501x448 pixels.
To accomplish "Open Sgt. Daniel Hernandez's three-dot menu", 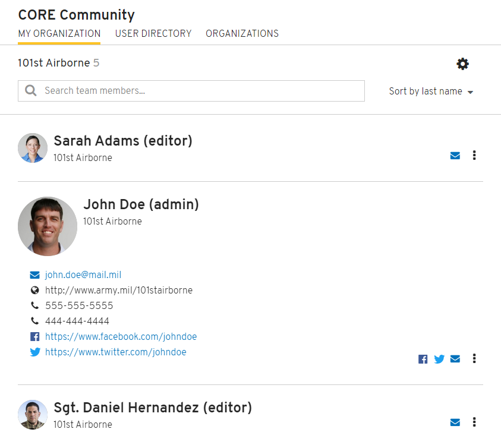I will (x=474, y=422).
